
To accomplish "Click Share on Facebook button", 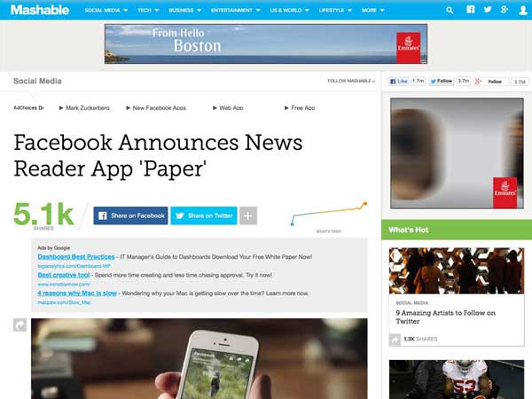I will (130, 215).
